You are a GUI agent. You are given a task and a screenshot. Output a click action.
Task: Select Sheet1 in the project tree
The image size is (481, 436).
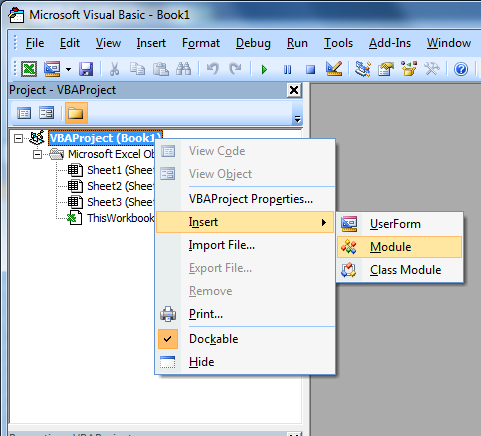(120, 170)
